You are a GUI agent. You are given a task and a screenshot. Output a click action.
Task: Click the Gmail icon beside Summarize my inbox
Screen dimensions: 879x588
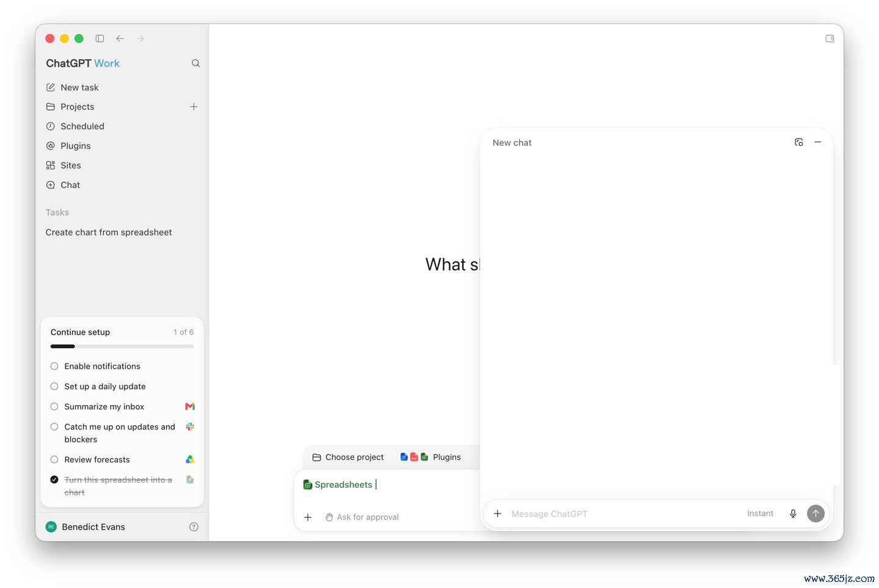190,406
